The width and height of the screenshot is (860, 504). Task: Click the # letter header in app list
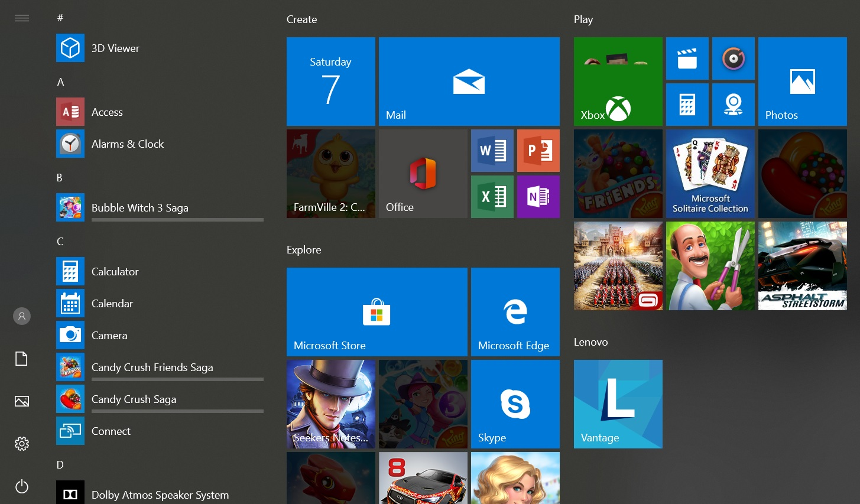tap(60, 18)
